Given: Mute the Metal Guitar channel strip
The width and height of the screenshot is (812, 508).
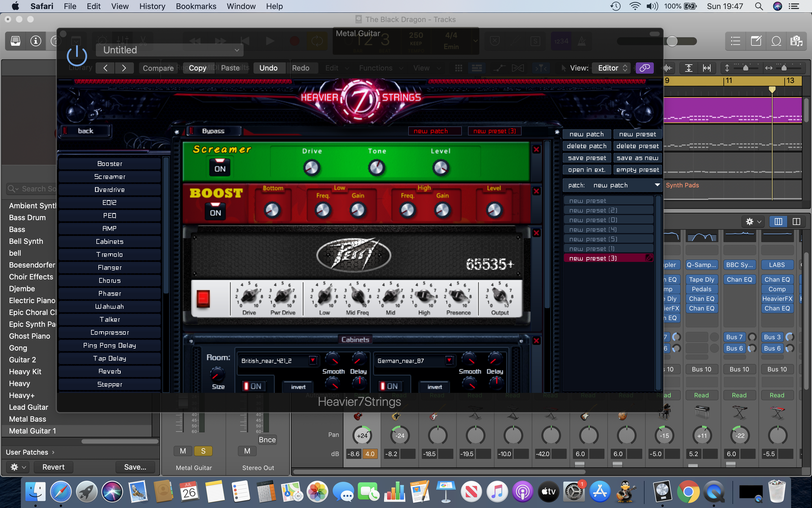Looking at the screenshot, I should 183,451.
